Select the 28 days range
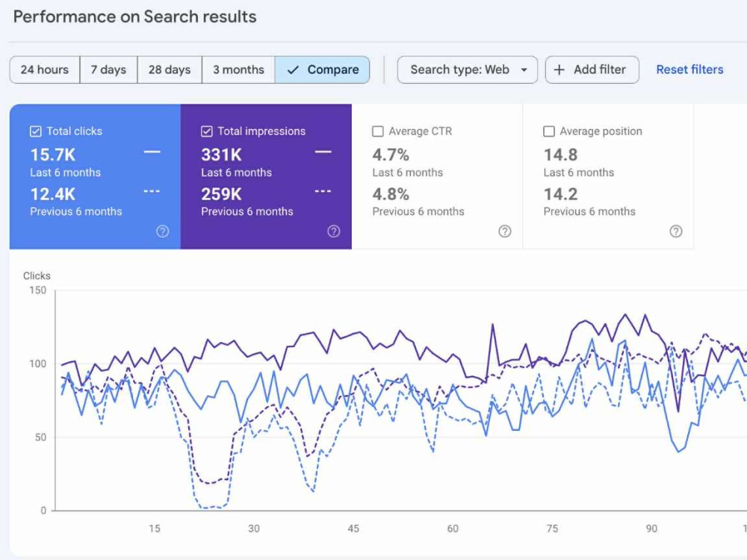Viewport: 747px width, 560px height. pos(170,69)
